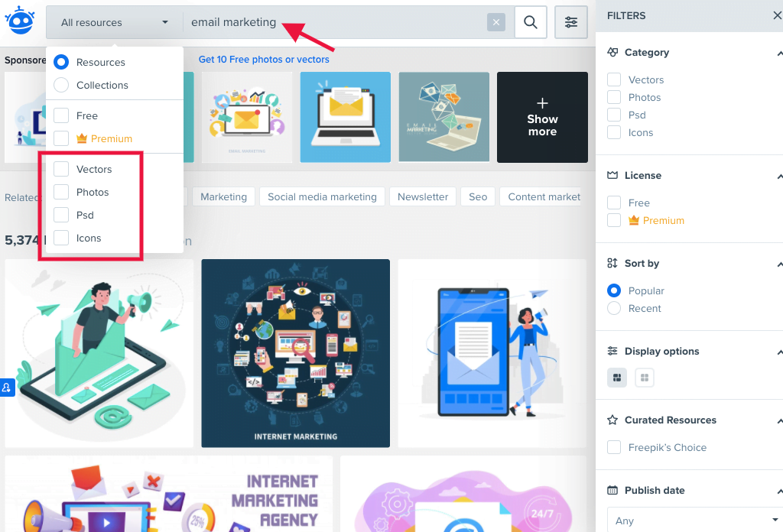Image resolution: width=783 pixels, height=532 pixels.
Task: Select the Collections radio button
Action: click(x=61, y=85)
